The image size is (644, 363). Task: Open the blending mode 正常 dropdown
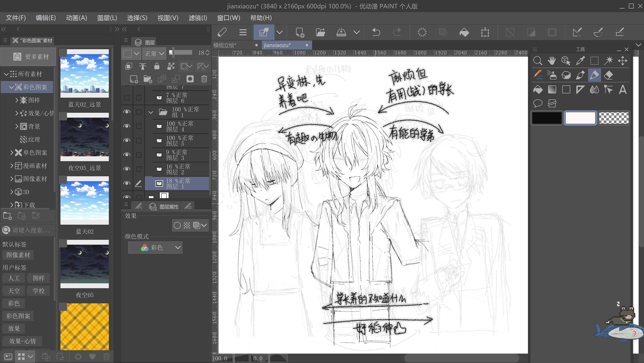(154, 53)
